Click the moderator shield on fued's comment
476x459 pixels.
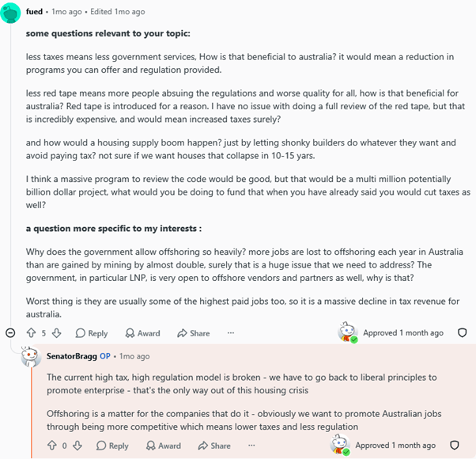462,332
